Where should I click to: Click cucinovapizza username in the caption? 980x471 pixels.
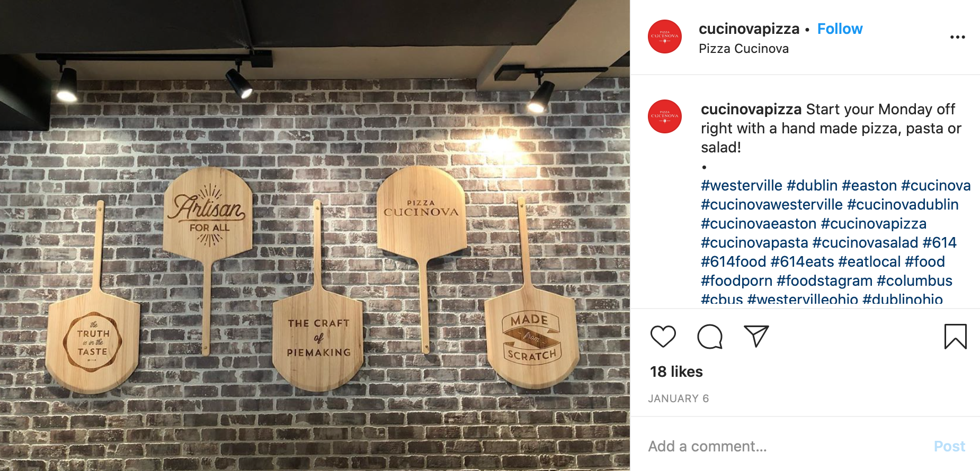click(751, 109)
